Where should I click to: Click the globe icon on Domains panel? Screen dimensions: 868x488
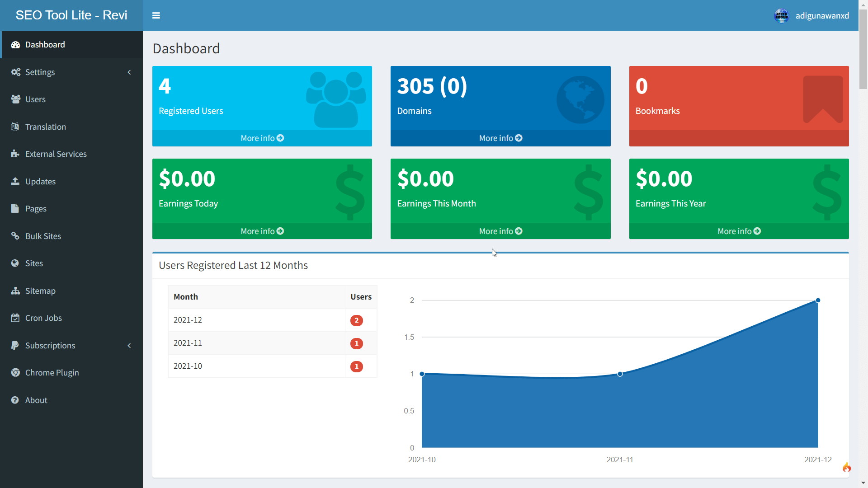click(x=580, y=99)
